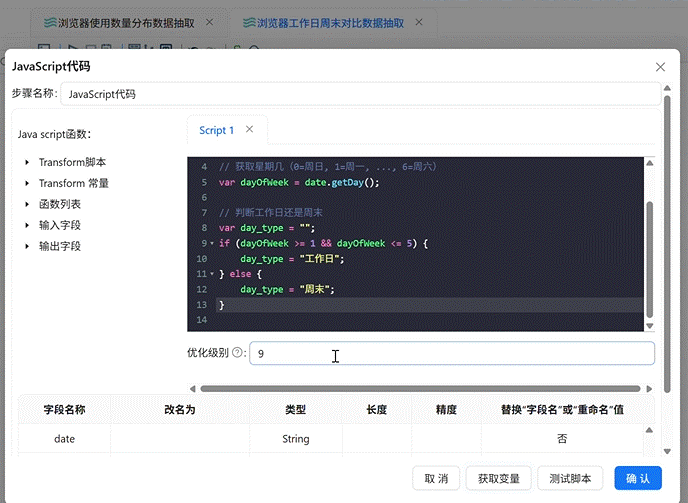
Task: Click the 测试脚本 button
Action: (x=570, y=478)
